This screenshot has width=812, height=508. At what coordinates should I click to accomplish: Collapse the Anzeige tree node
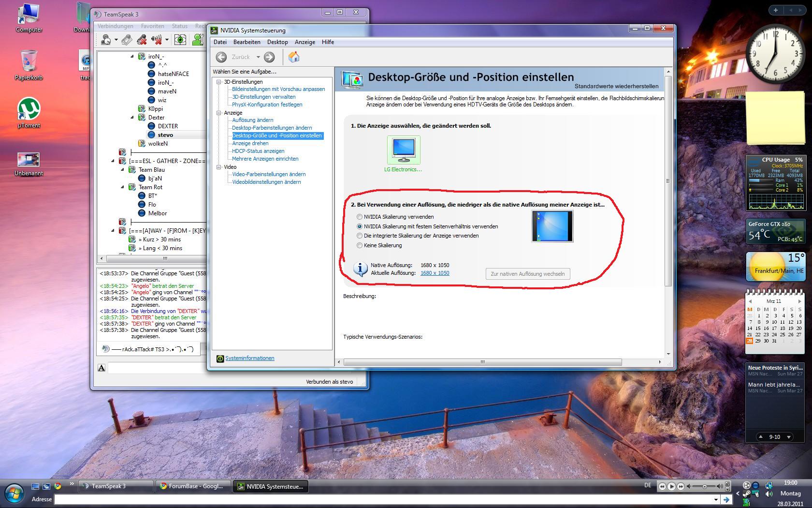(x=218, y=113)
